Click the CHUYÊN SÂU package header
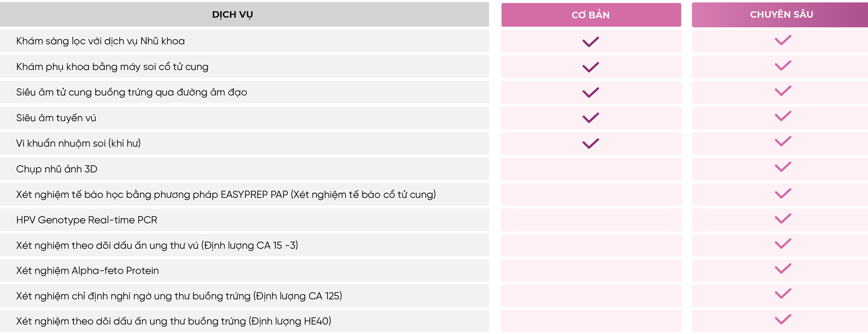The width and height of the screenshot is (868, 334). (x=781, y=14)
